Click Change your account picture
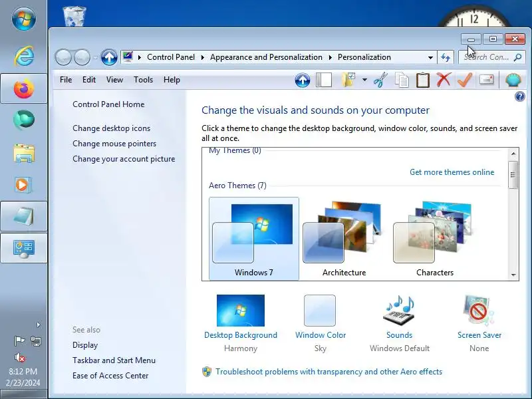 click(x=124, y=159)
